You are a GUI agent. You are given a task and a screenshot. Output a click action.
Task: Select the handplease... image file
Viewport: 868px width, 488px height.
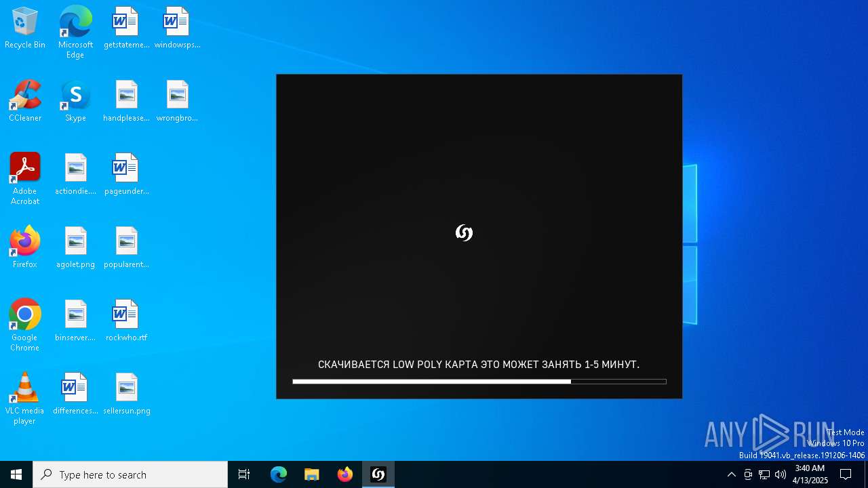coord(126,101)
